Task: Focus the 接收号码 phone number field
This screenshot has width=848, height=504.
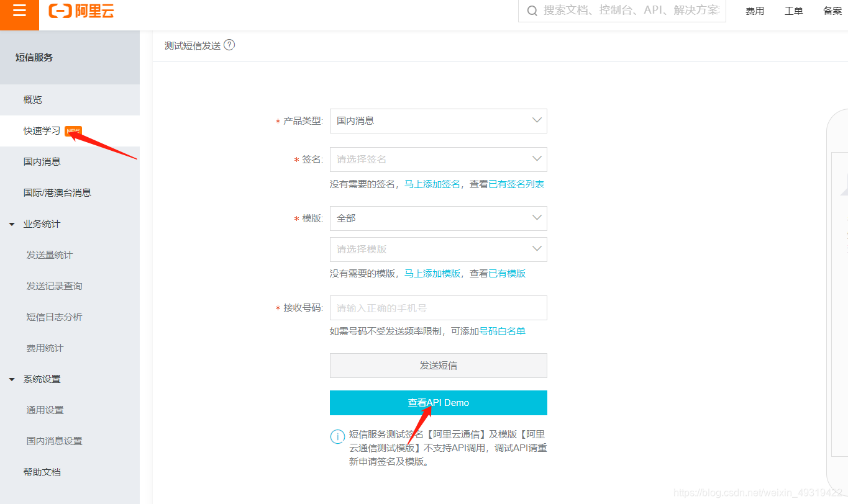Action: pos(438,308)
